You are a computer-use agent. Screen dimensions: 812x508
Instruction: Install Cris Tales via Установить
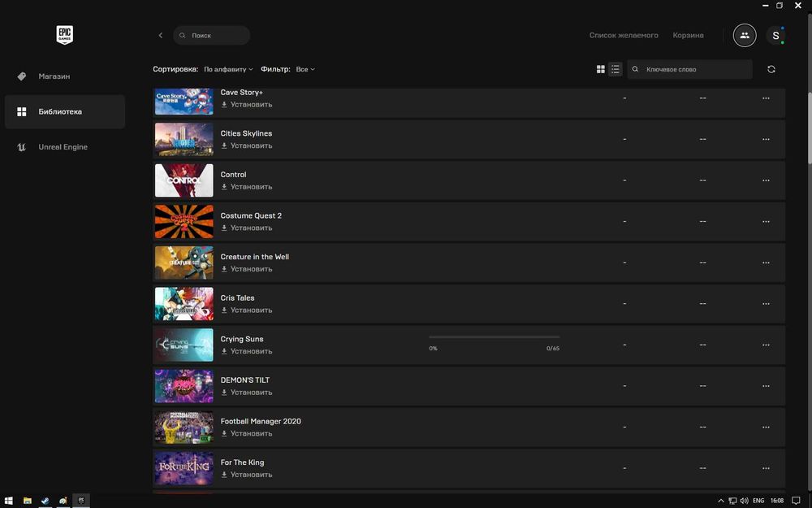(x=247, y=310)
